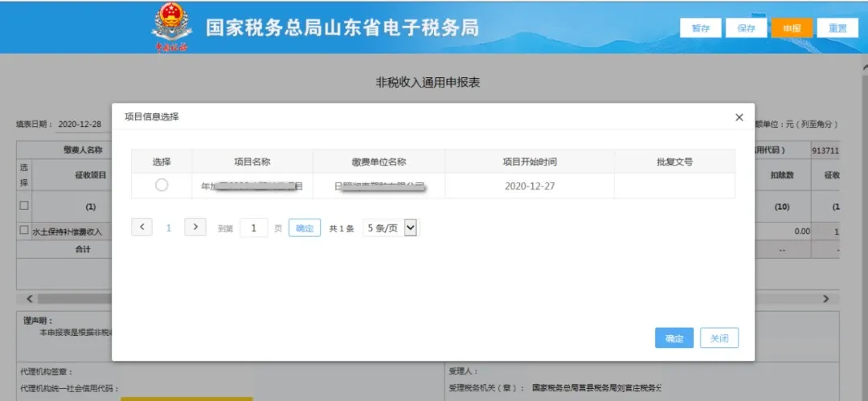This screenshot has height=401, width=868.
Task: Open the 5条/页 page size dropdown
Action: pos(391,228)
